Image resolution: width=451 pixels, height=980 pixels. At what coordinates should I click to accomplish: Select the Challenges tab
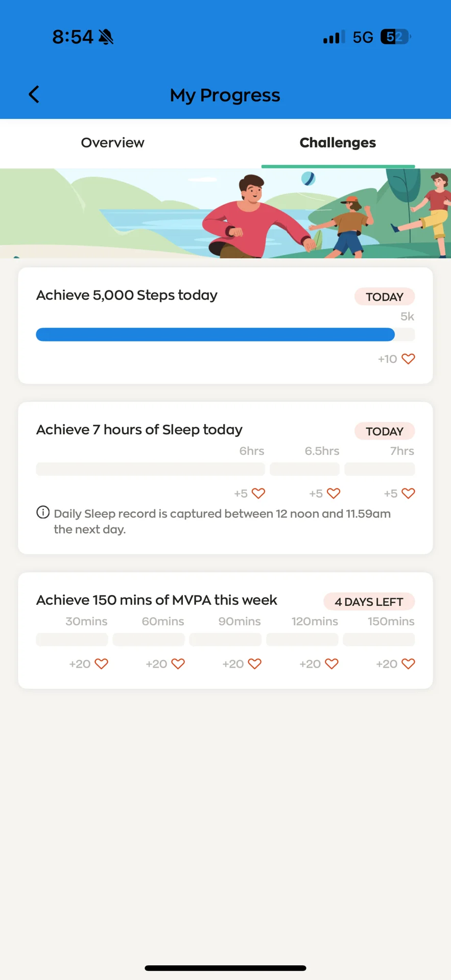click(338, 143)
